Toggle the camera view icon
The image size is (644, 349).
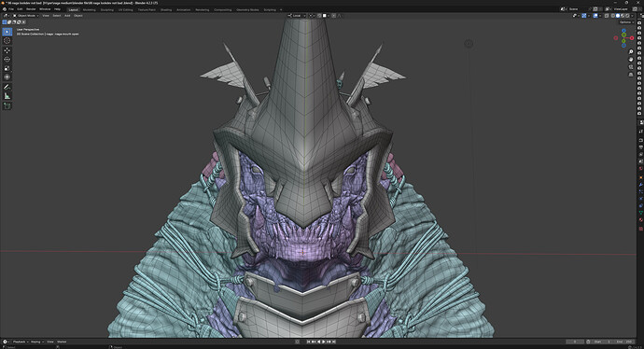pos(631,67)
